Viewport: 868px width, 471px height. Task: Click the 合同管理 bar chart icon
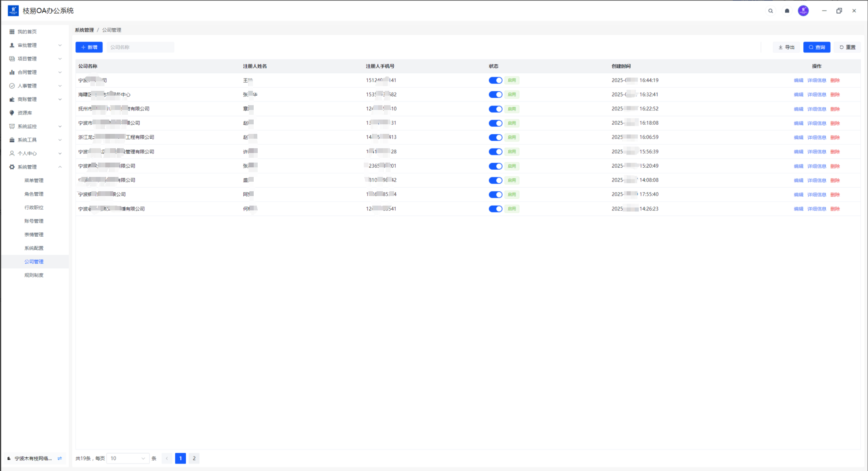tap(12, 72)
